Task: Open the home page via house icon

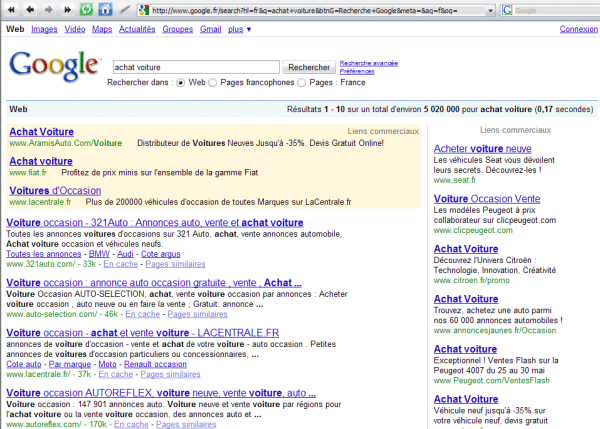Action: coord(105,10)
